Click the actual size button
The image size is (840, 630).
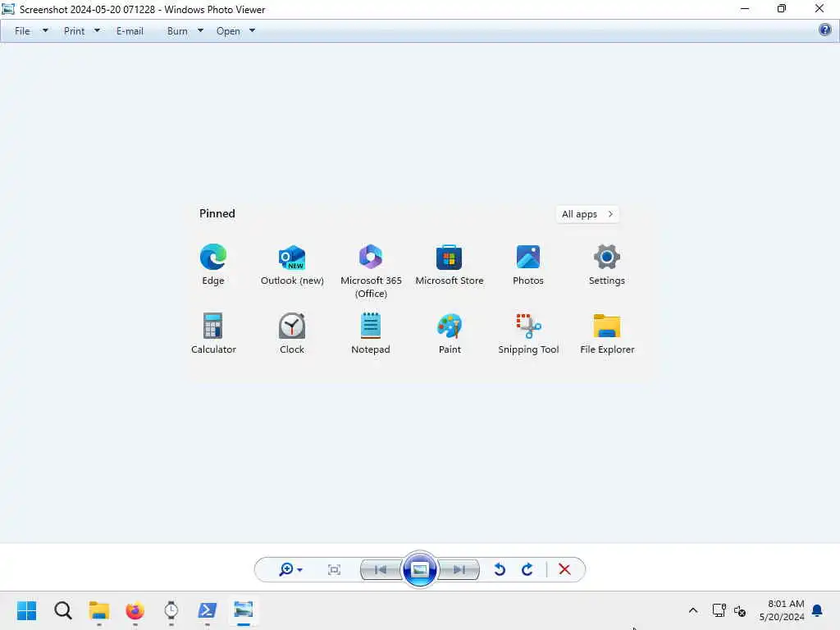point(335,569)
